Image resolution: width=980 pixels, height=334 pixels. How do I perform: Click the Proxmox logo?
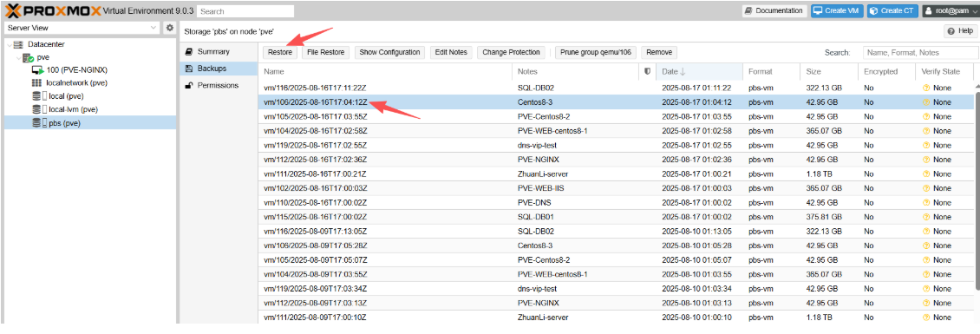(x=53, y=10)
